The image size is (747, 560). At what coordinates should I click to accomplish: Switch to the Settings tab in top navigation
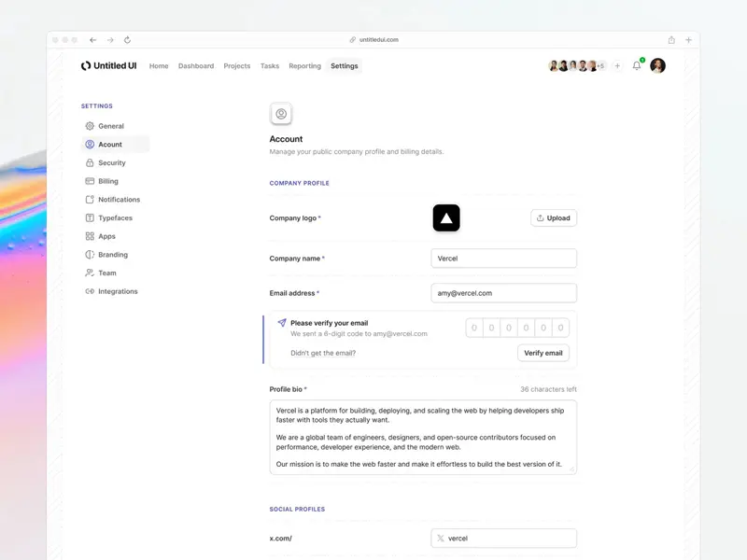[x=344, y=65]
